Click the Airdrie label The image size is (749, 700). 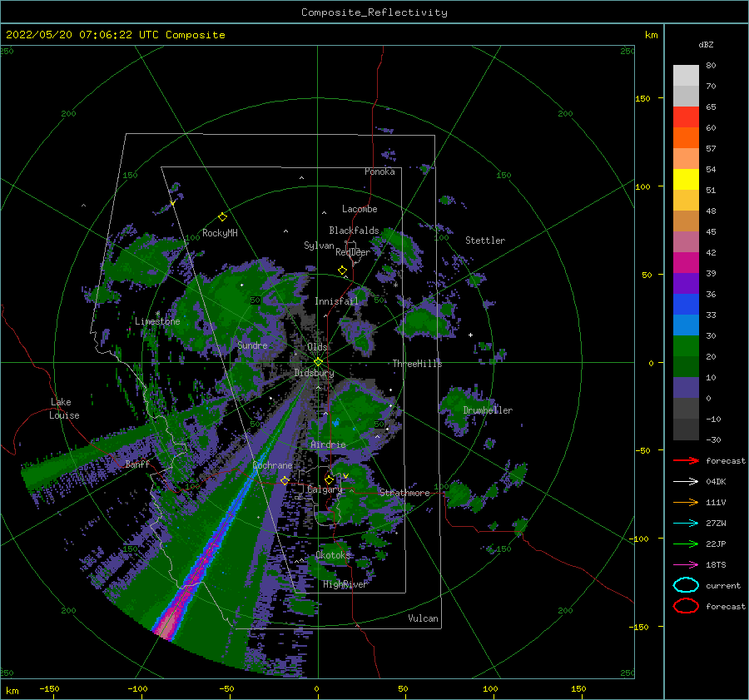(x=328, y=444)
